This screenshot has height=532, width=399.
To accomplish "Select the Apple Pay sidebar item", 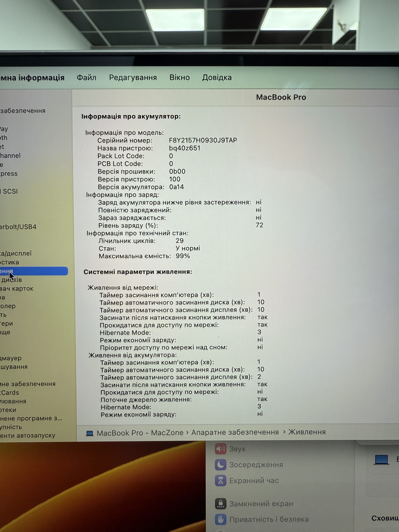I will click(4, 129).
